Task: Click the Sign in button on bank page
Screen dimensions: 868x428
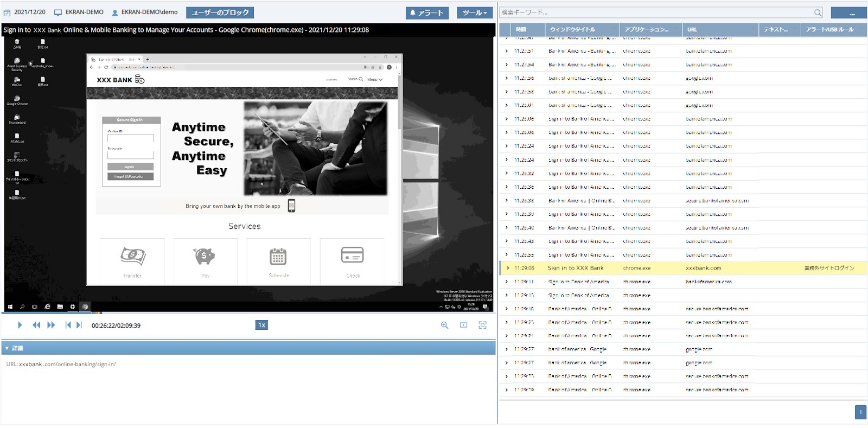Action: tap(130, 167)
